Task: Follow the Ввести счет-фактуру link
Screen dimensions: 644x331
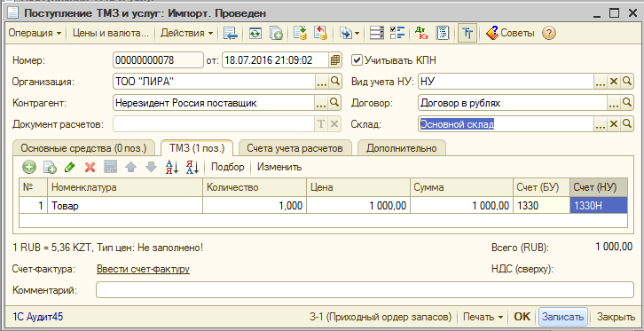Action: pyautogui.click(x=143, y=270)
